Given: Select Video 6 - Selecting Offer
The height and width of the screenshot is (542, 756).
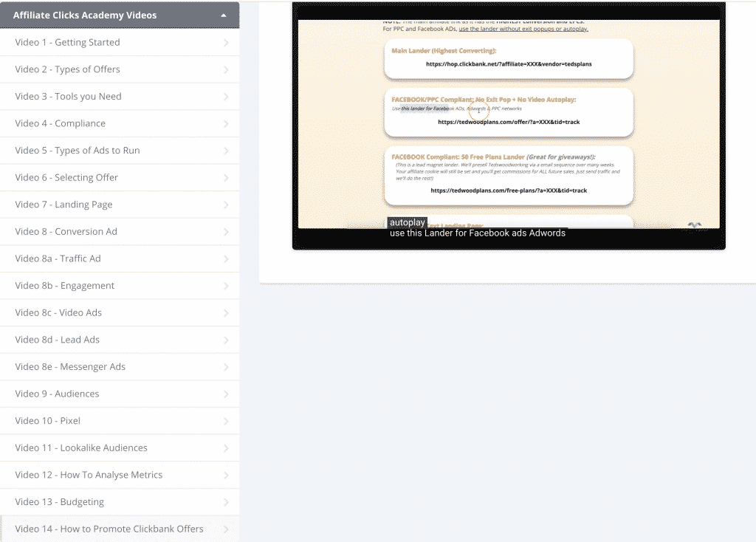Looking at the screenshot, I should pyautogui.click(x=120, y=177).
